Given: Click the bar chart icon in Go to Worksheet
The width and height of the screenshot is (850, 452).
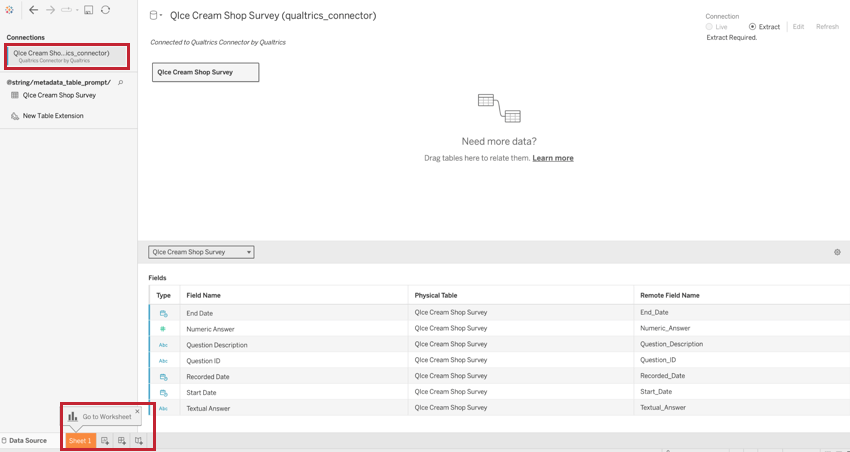Looking at the screenshot, I should coord(73,417).
